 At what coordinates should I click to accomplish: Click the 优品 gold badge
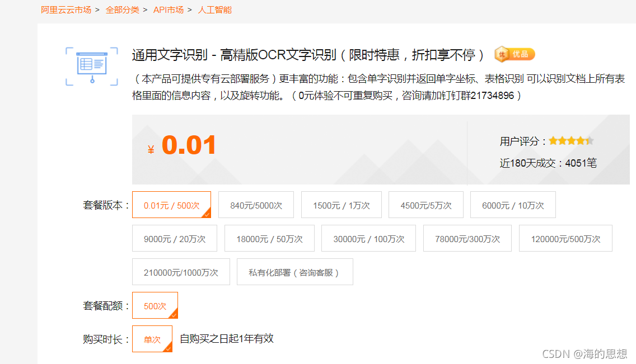pyautogui.click(x=515, y=54)
